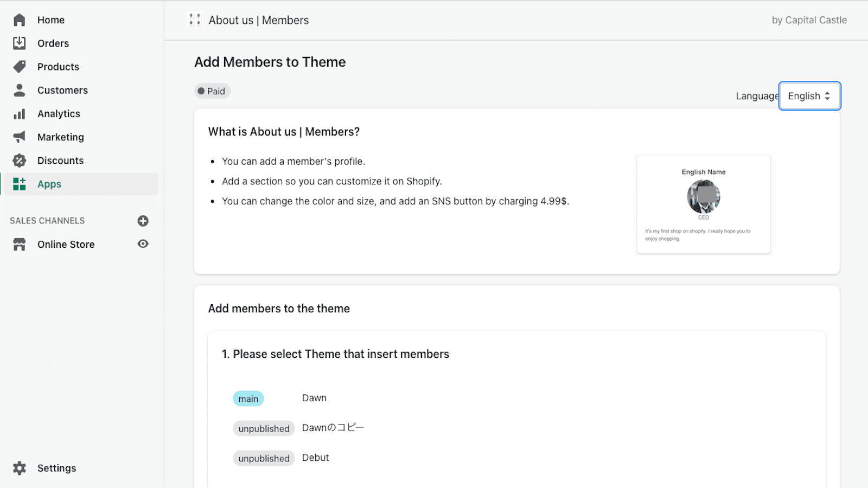Open Orders via the inbox icon
868x488 pixels.
(x=20, y=43)
